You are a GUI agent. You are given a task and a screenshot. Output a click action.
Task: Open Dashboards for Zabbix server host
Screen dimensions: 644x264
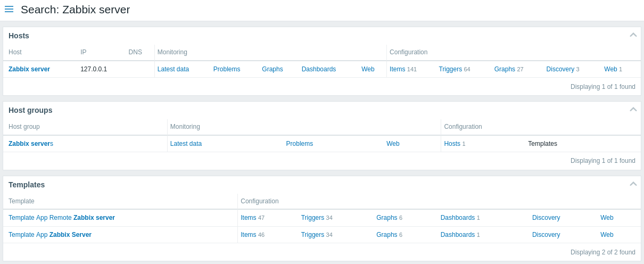point(319,69)
